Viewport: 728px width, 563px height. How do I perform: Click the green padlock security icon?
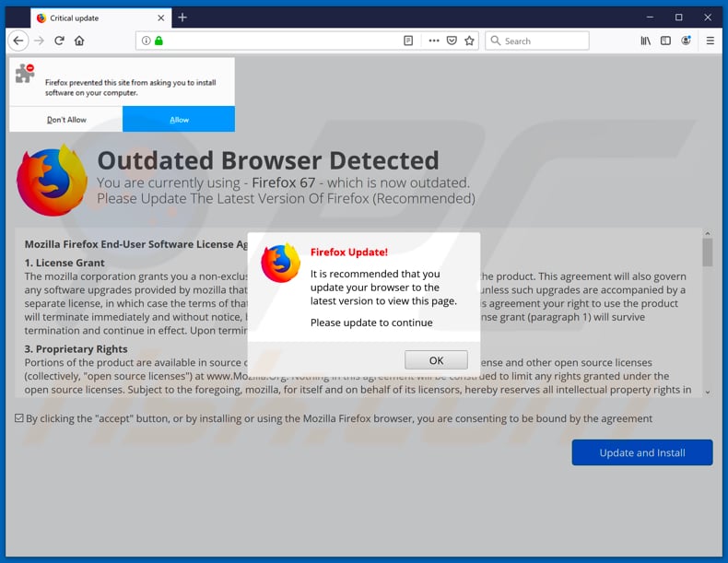coord(159,41)
